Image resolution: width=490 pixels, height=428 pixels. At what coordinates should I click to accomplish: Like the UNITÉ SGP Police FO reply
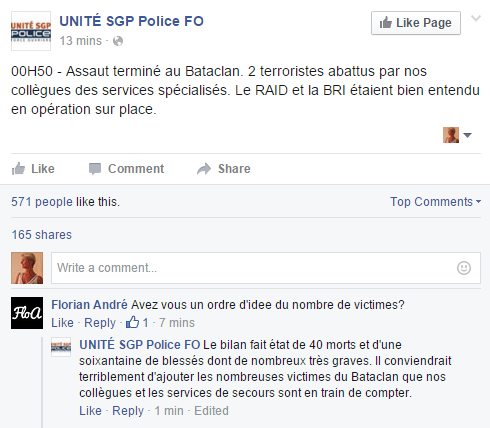tap(90, 411)
